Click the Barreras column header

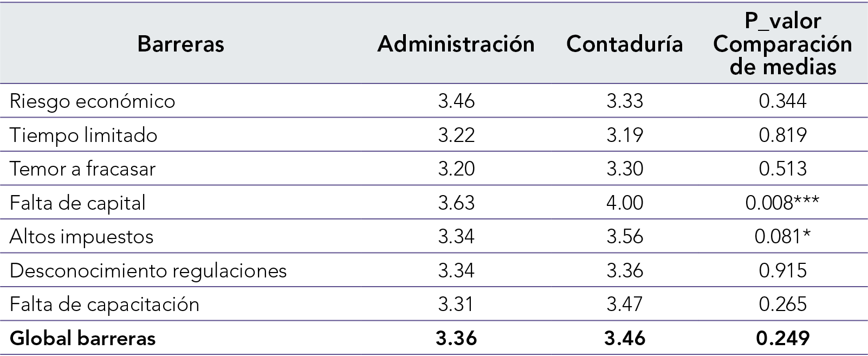click(180, 44)
